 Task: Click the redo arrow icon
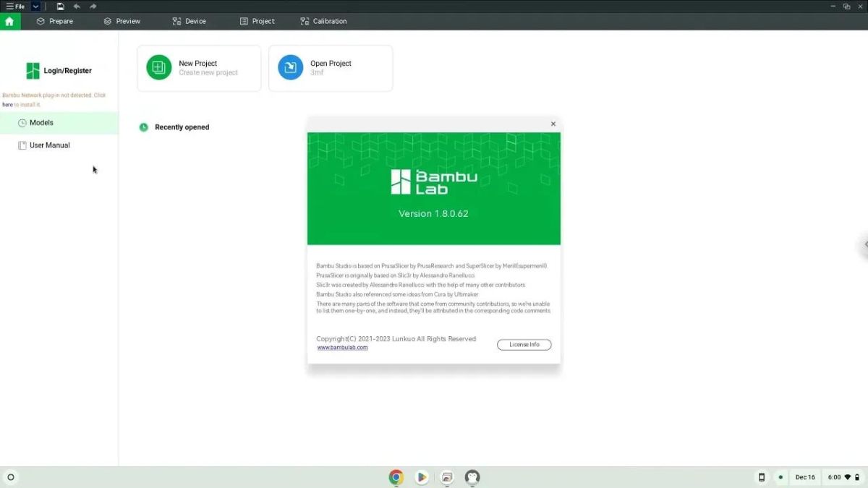tap(93, 7)
